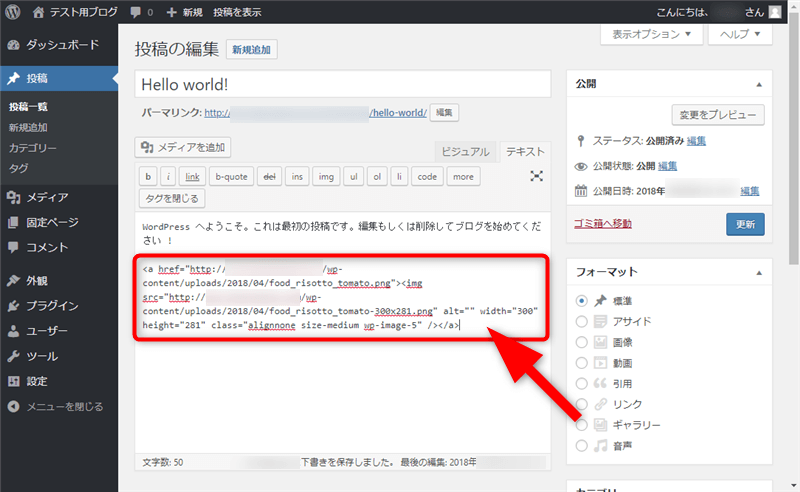Collapse the Publish panel
The width and height of the screenshot is (800, 492).
click(758, 84)
